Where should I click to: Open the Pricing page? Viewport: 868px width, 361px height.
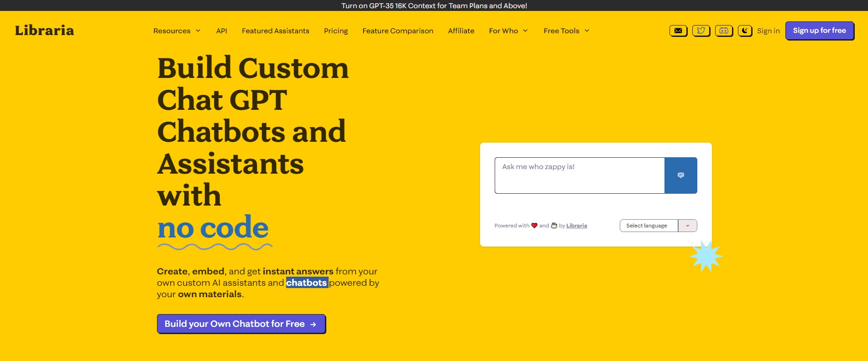point(336,31)
